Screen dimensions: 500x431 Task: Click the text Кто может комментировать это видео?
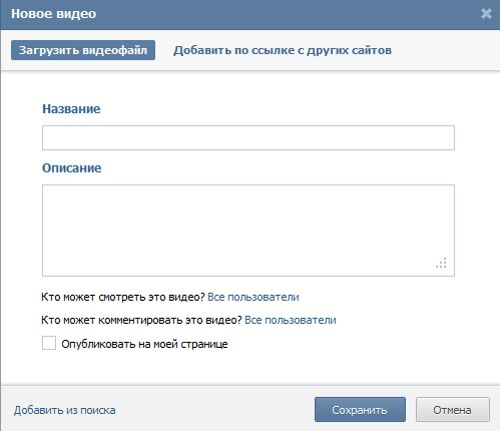coord(141,320)
